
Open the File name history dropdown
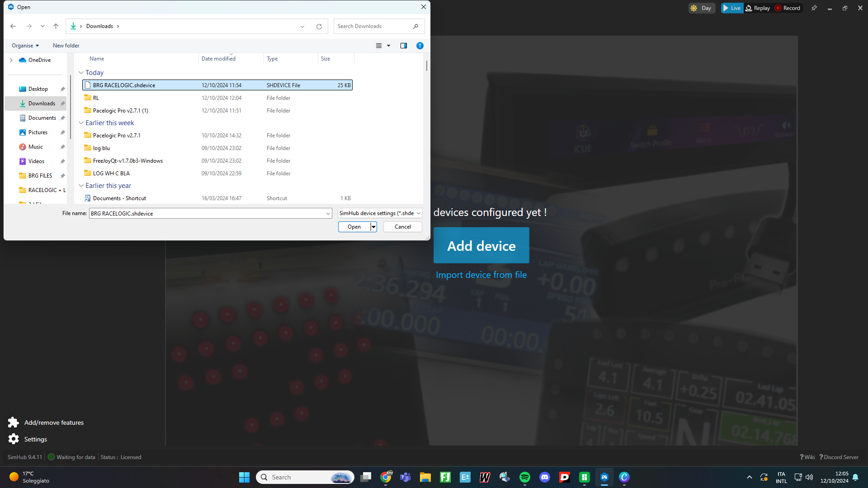328,213
